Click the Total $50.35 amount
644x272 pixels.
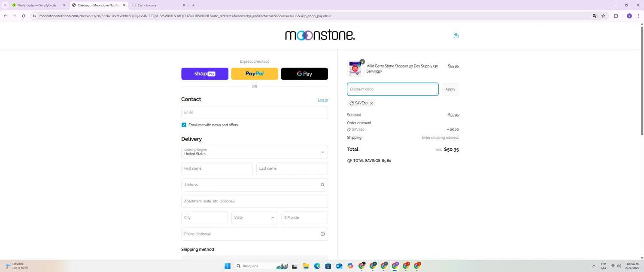(x=451, y=150)
